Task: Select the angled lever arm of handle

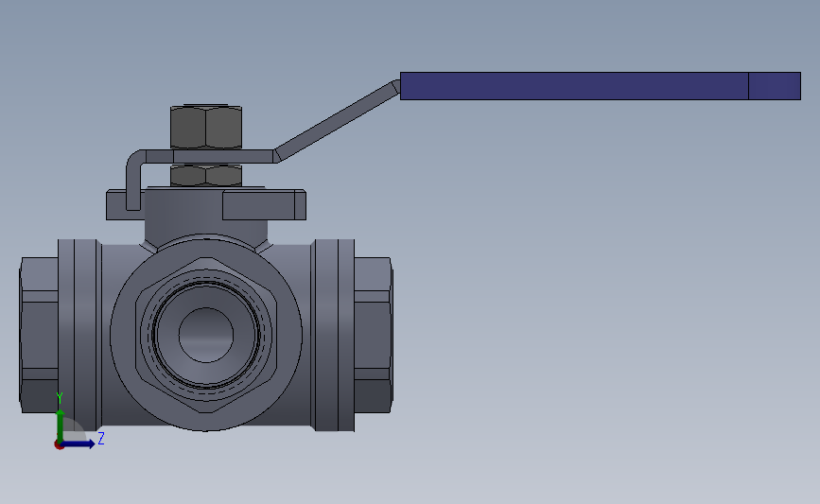Action: pyautogui.click(x=338, y=121)
